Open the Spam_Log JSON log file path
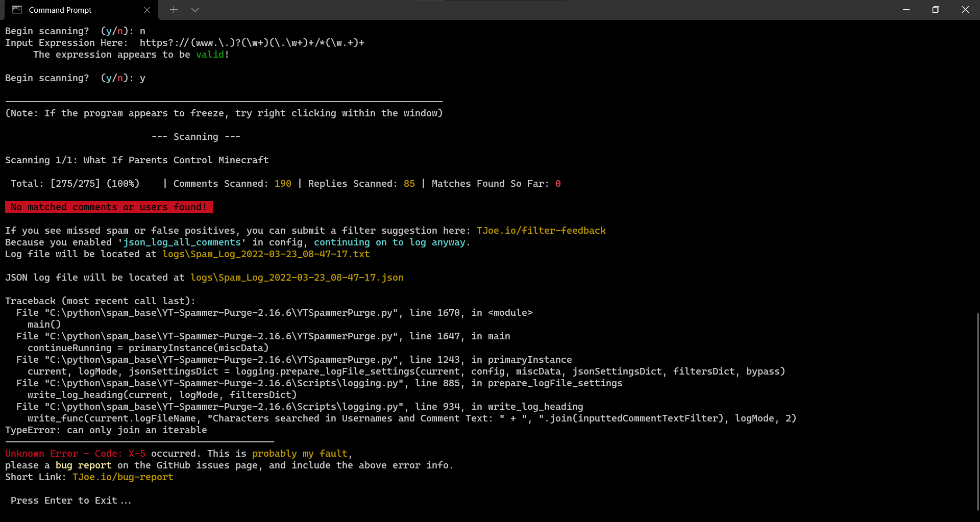Viewport: 980px width, 522px height. pyautogui.click(x=297, y=277)
